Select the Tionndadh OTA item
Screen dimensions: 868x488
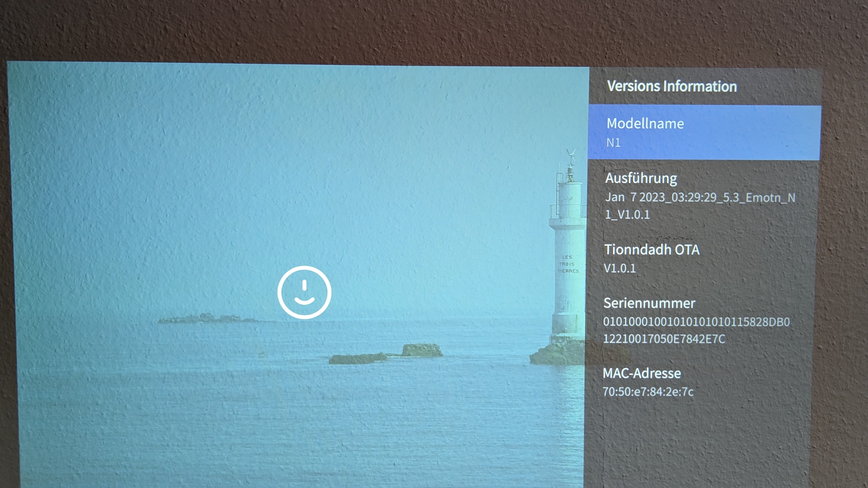pos(652,249)
